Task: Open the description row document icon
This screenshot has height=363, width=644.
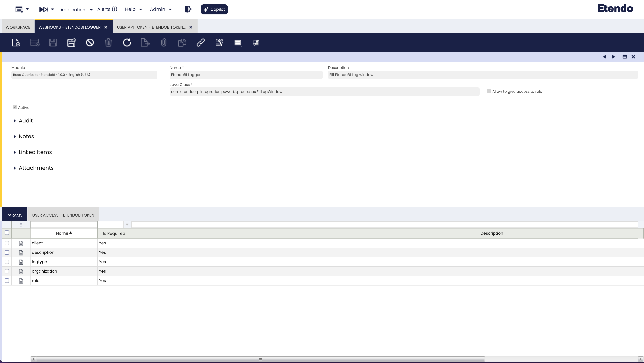Action: [x=21, y=253]
